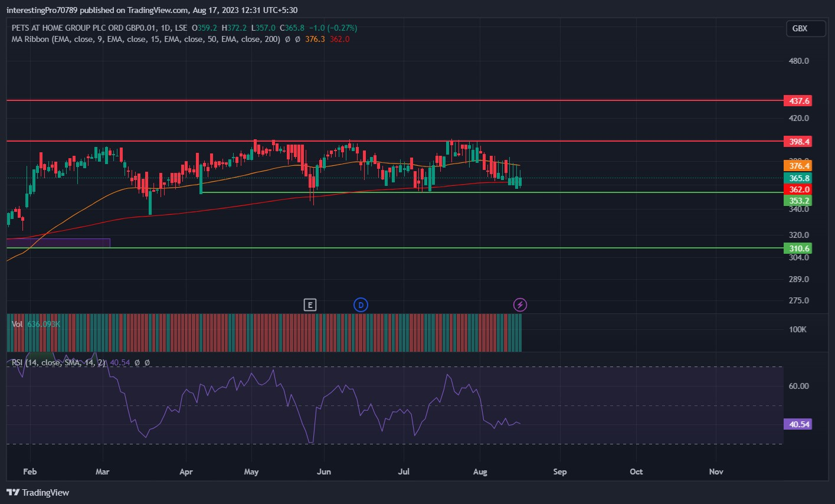Click the 275.0 price scale value

798,300
